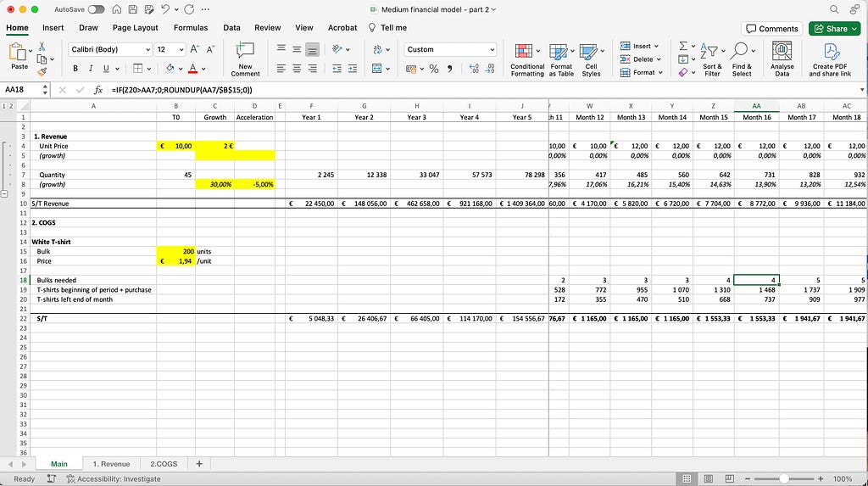Open the font name dropdown
Image resolution: width=868 pixels, height=486 pixels.
click(147, 49)
